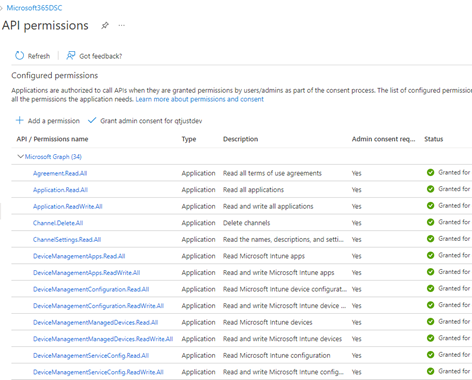
Task: Click granted status icon for DeviceManagementConfiguration.Read.All
Action: point(430,288)
